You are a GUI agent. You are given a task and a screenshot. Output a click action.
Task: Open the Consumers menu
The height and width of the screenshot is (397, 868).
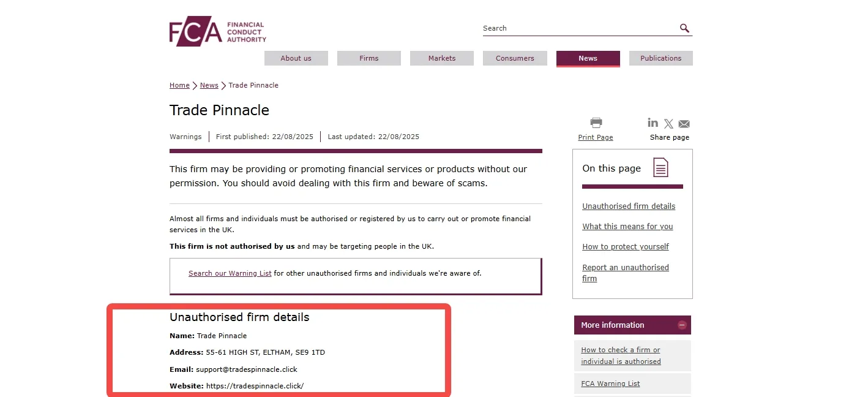click(x=515, y=58)
